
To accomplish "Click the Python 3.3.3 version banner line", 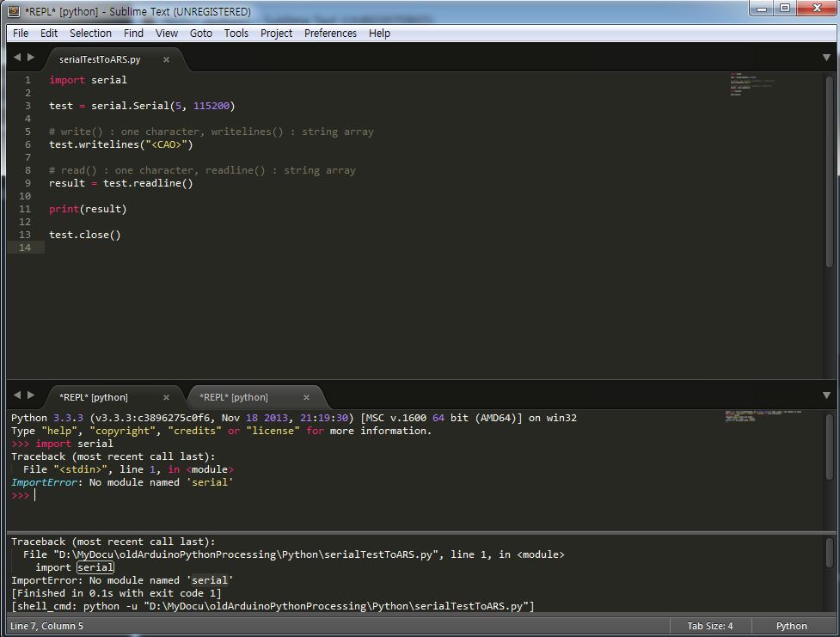I will pyautogui.click(x=294, y=418).
